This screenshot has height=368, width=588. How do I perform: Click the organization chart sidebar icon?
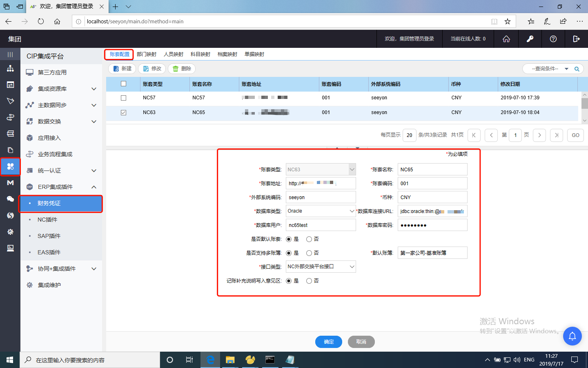click(10, 68)
